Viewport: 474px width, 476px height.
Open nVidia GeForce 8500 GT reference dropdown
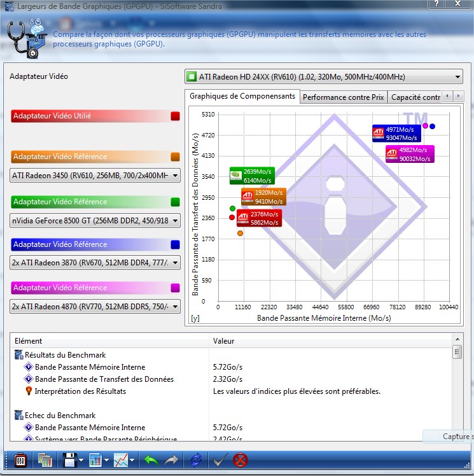95,221
